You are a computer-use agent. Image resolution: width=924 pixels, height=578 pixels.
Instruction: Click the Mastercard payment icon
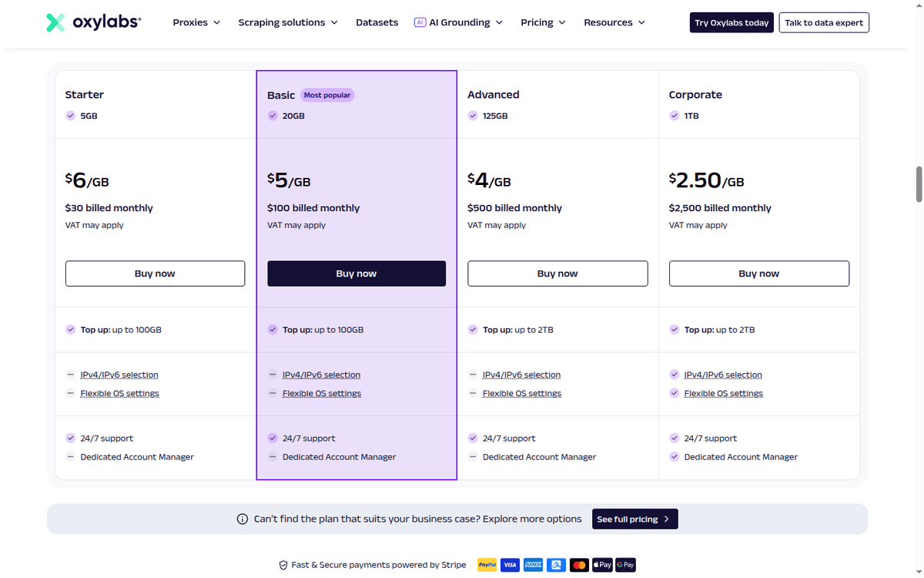[x=579, y=565]
